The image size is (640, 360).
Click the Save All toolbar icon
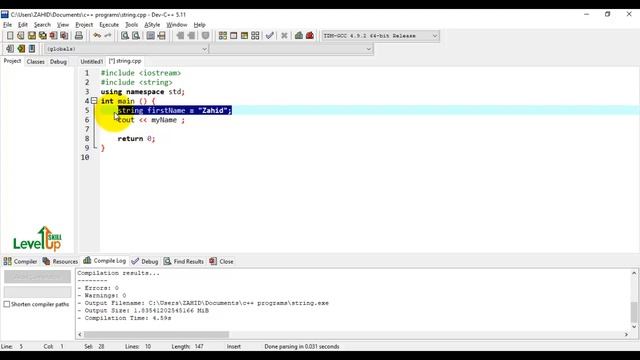point(42,36)
